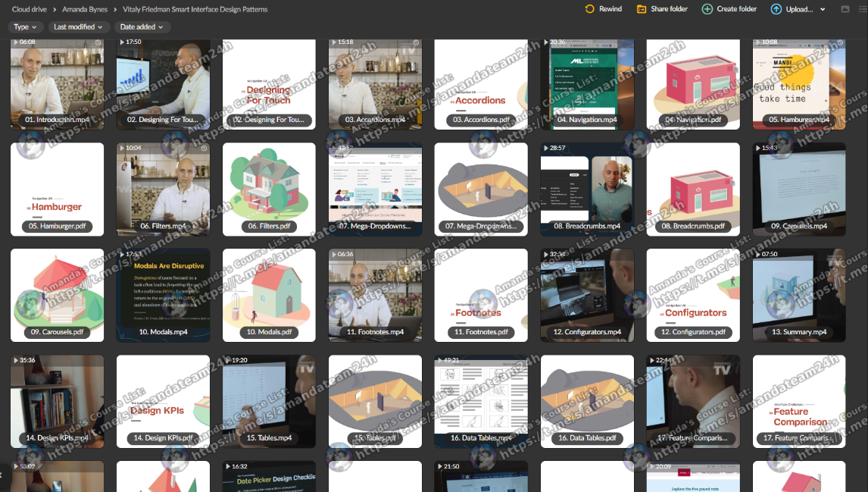The image size is (868, 492).
Task: Open the 05. Hamburger.mp4 thumbnail
Action: [x=799, y=83]
